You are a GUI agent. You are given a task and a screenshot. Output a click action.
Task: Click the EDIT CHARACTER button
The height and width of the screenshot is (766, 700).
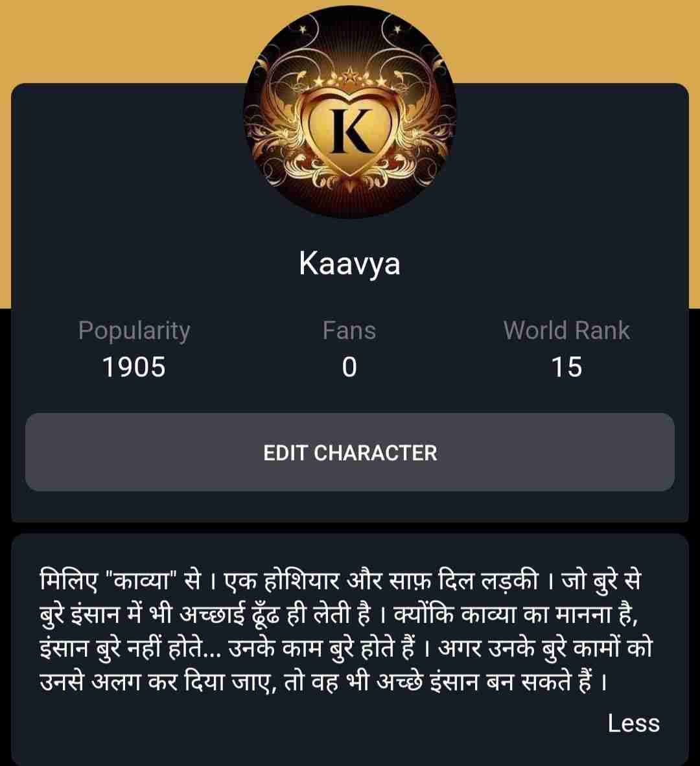(x=350, y=452)
